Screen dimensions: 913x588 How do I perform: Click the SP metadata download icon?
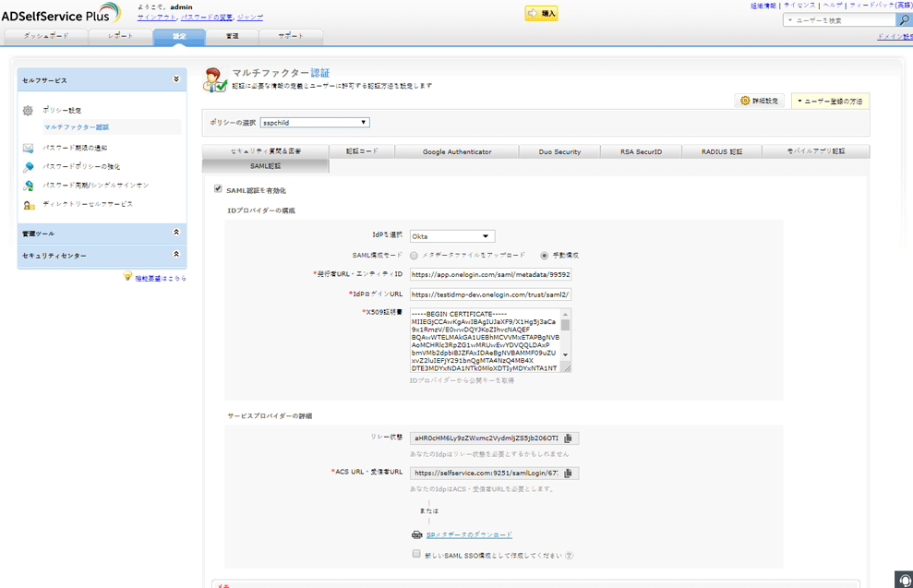pos(417,534)
